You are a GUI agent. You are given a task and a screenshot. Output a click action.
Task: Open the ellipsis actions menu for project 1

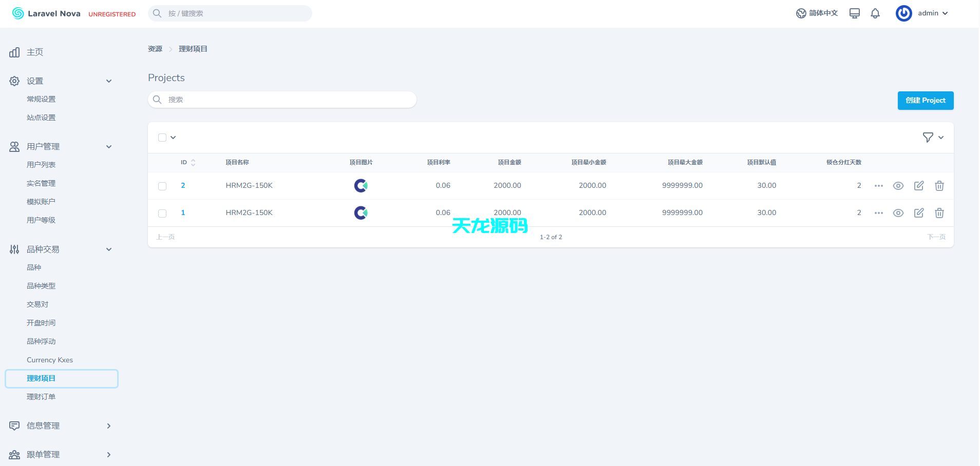click(878, 212)
